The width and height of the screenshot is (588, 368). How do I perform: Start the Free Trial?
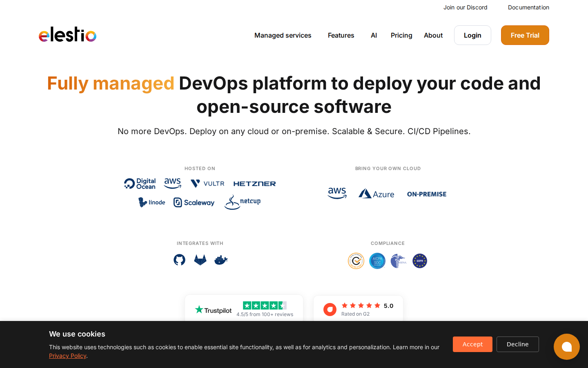pos(525,35)
